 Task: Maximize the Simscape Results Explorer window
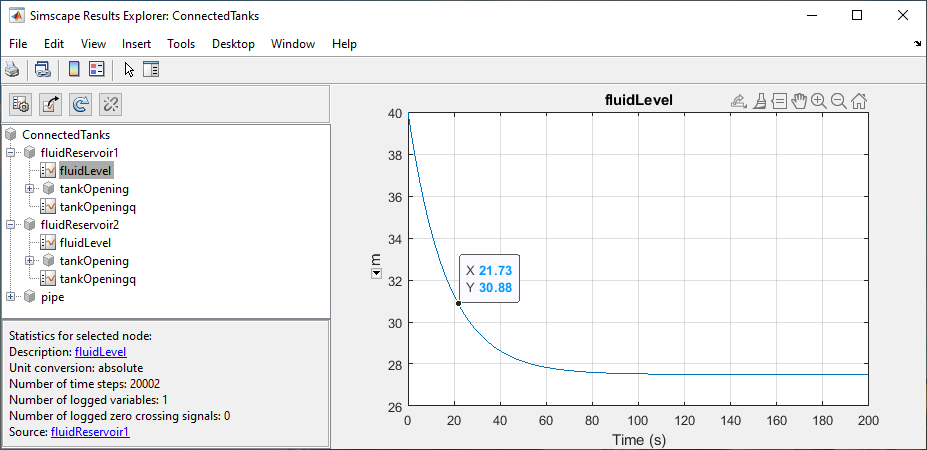(x=857, y=16)
